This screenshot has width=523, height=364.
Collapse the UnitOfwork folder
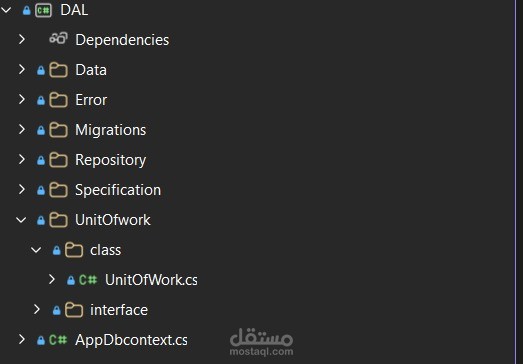(x=21, y=220)
